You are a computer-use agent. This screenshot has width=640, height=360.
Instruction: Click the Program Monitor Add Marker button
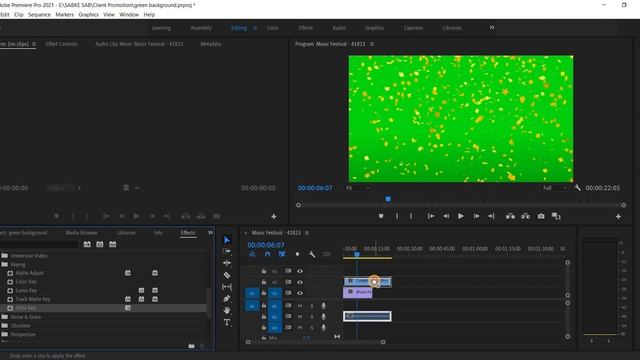[x=381, y=216]
